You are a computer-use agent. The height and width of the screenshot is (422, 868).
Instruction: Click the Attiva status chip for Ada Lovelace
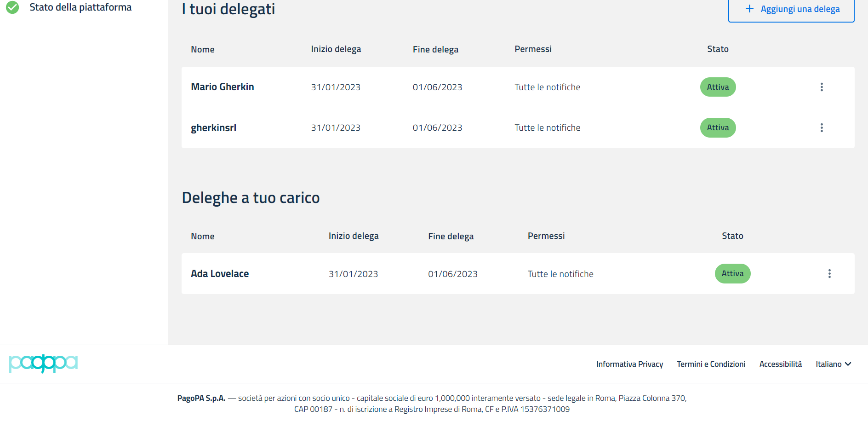click(x=732, y=274)
